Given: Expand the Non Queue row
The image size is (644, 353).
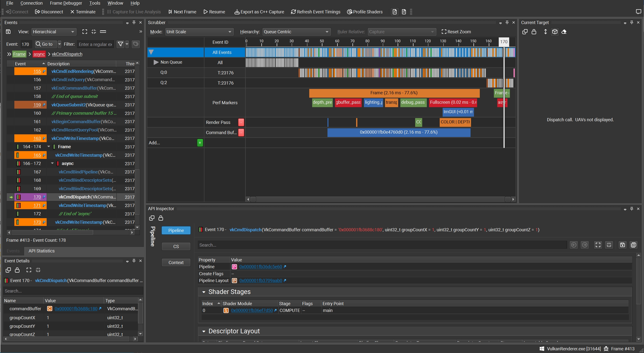Looking at the screenshot, I should tap(156, 62).
